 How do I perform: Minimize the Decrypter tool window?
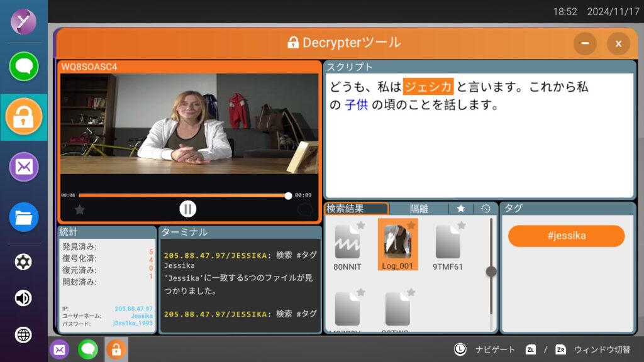585,43
